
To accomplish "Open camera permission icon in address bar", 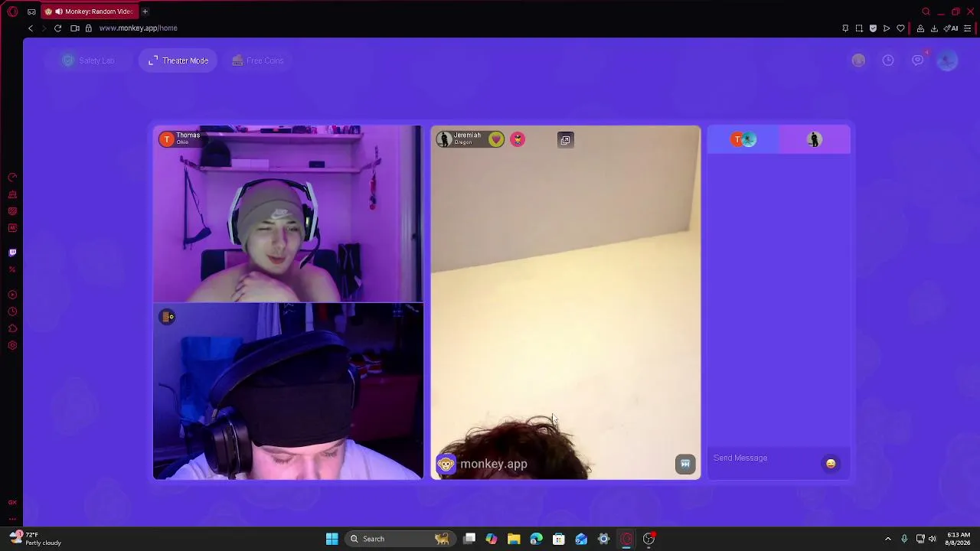I will [75, 28].
